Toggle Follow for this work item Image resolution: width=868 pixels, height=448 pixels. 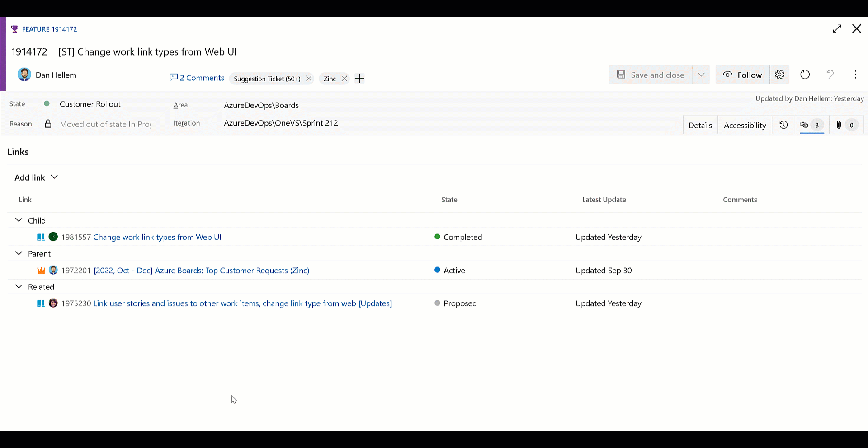(x=743, y=75)
